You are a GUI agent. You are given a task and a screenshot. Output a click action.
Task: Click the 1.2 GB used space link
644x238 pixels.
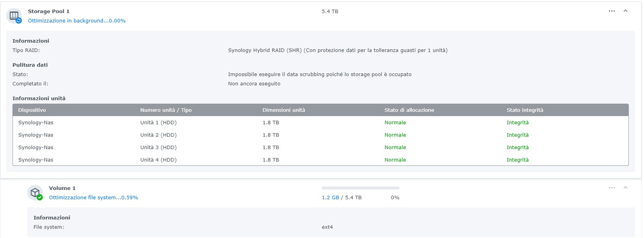[x=330, y=197]
